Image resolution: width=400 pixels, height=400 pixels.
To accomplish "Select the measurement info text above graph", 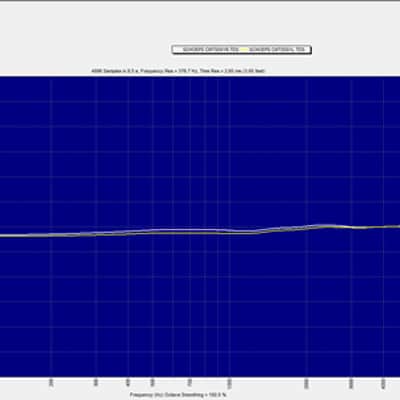I will [x=178, y=71].
